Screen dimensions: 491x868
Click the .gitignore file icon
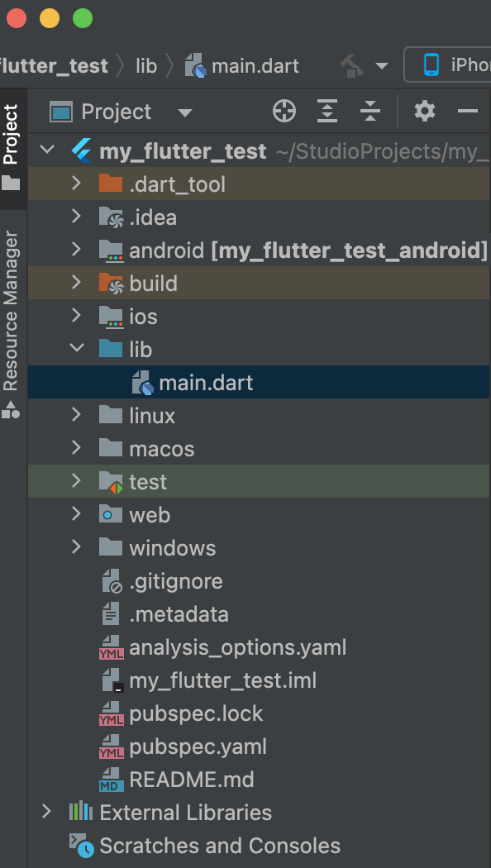pyautogui.click(x=112, y=581)
